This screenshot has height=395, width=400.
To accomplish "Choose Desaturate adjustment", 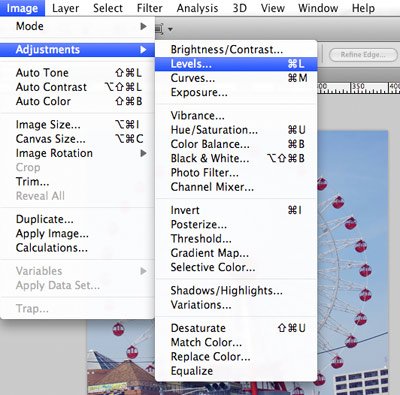I will click(236, 328).
